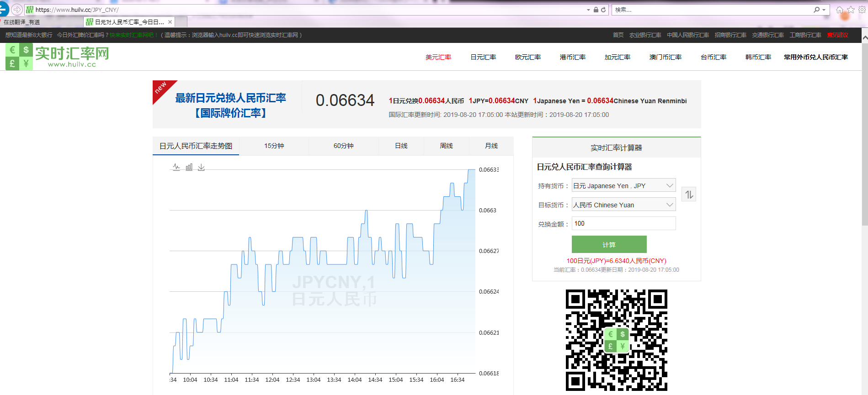Open browser settings gear icon

click(x=862, y=10)
